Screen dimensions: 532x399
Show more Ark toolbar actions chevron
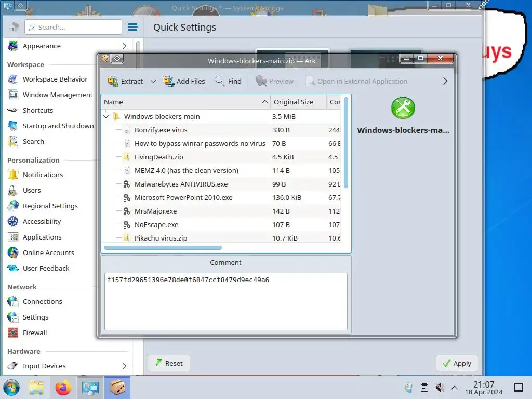[445, 81]
